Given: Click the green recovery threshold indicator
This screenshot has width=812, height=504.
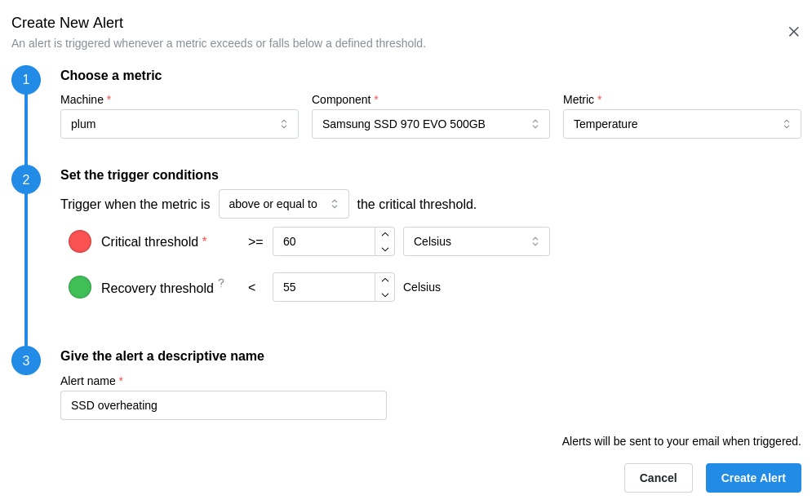Looking at the screenshot, I should pyautogui.click(x=80, y=287).
